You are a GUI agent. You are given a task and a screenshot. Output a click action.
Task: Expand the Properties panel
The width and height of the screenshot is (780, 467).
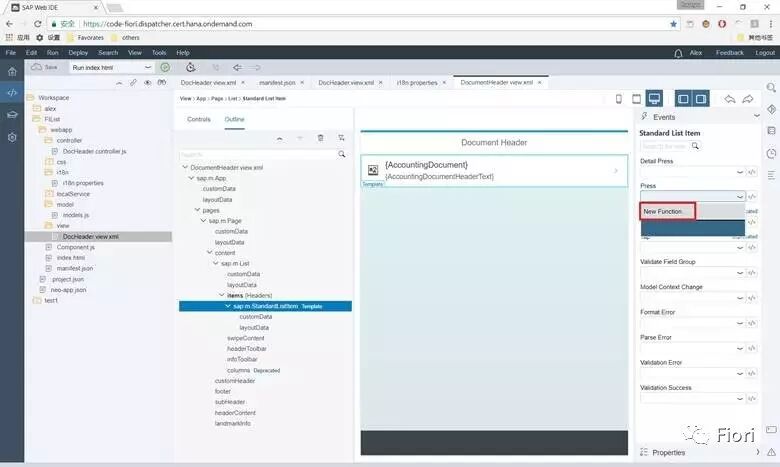coord(758,452)
